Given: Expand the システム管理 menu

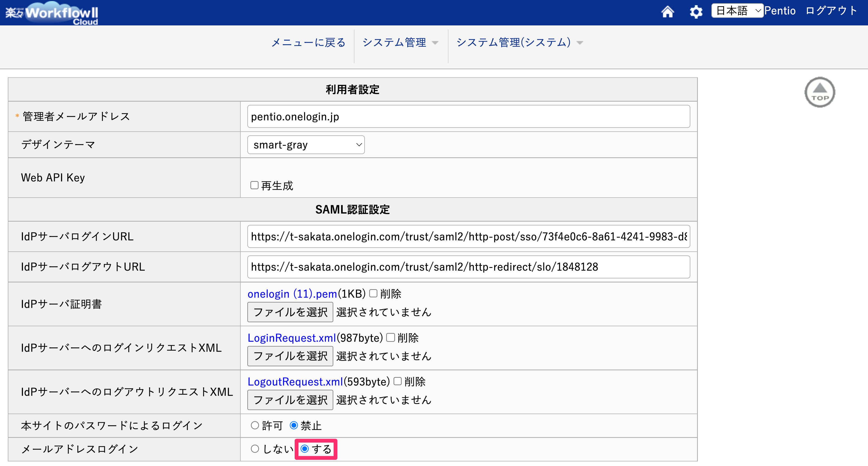Looking at the screenshot, I should click(400, 42).
